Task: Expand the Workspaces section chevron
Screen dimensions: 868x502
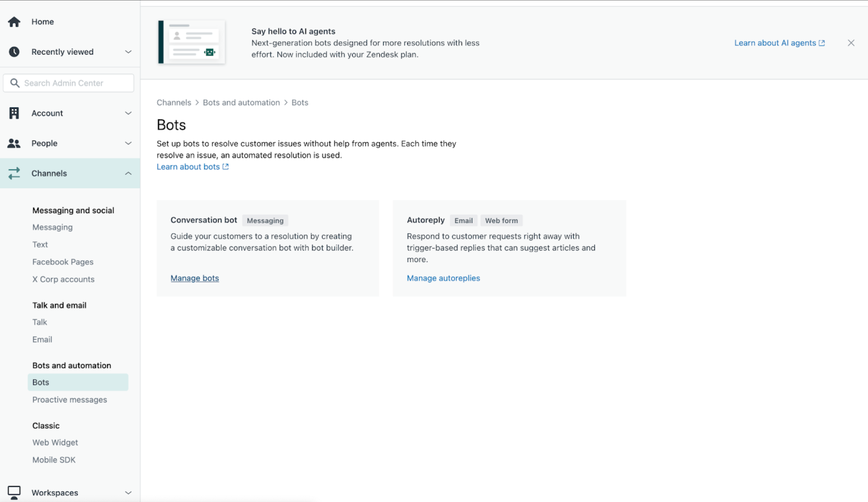Action: tap(128, 493)
